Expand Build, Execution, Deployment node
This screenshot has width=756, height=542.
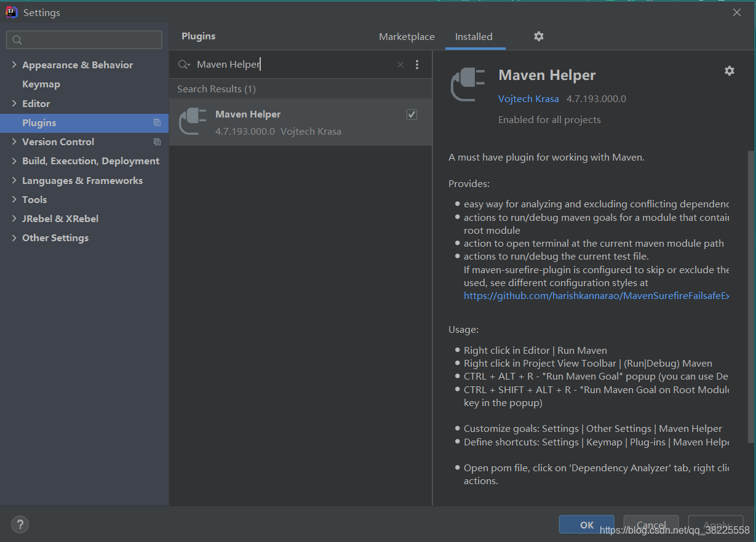coord(14,161)
